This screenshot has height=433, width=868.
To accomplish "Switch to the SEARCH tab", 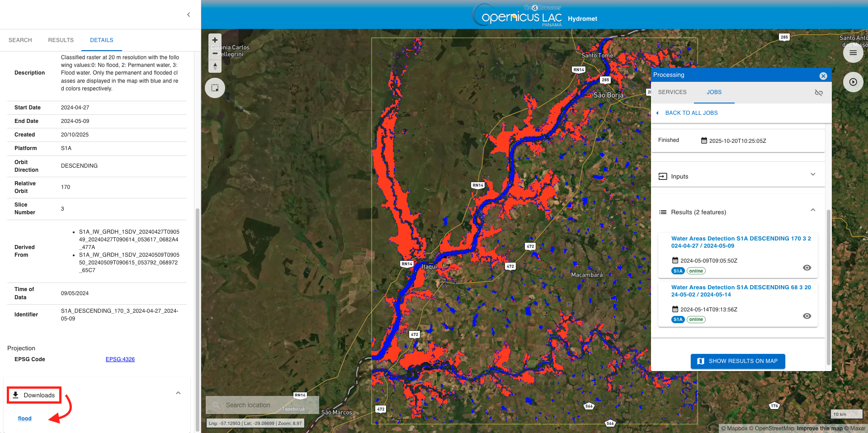I will coord(20,40).
